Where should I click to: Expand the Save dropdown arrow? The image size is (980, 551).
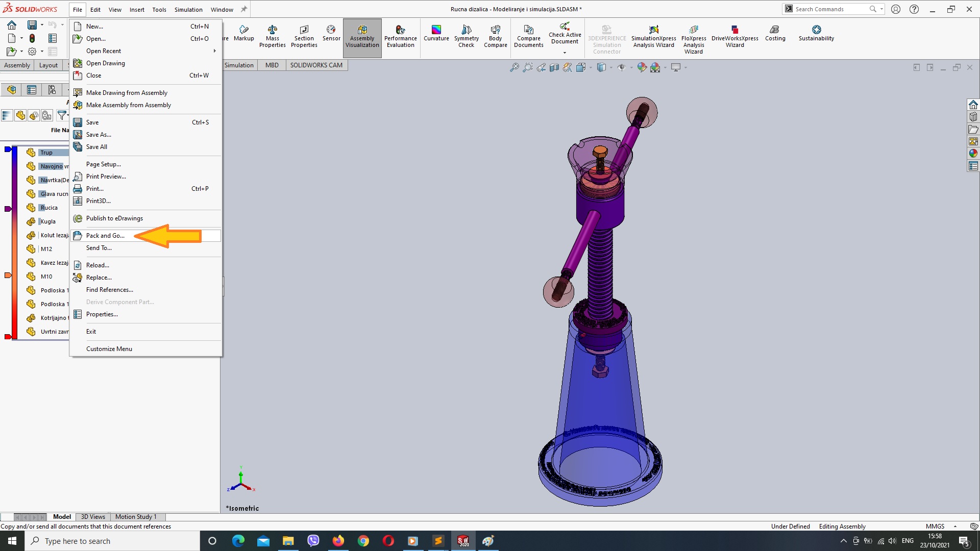point(42,25)
